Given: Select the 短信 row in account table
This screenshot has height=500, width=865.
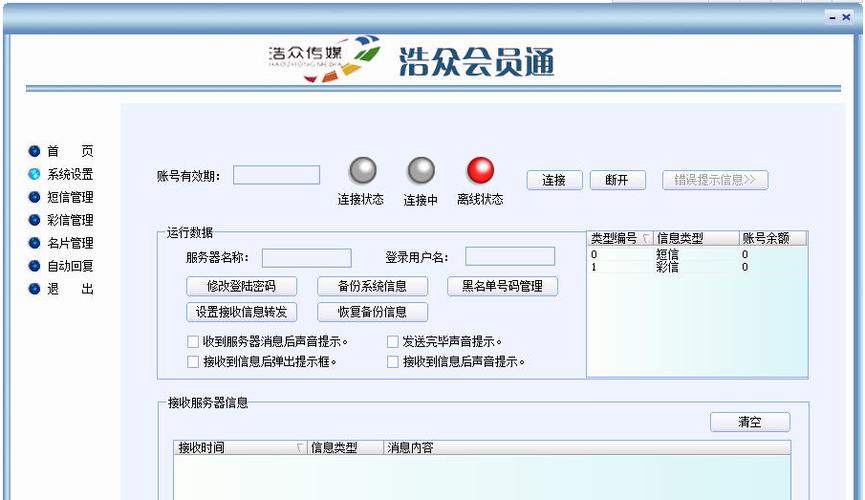Looking at the screenshot, I should click(x=697, y=254).
